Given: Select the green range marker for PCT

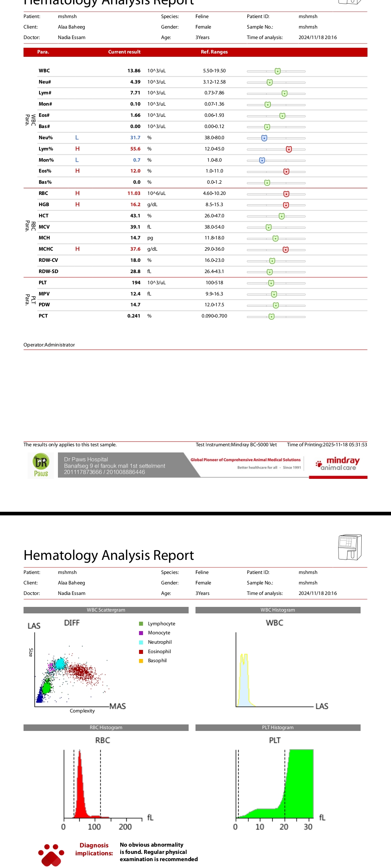Looking at the screenshot, I should pyautogui.click(x=272, y=316).
